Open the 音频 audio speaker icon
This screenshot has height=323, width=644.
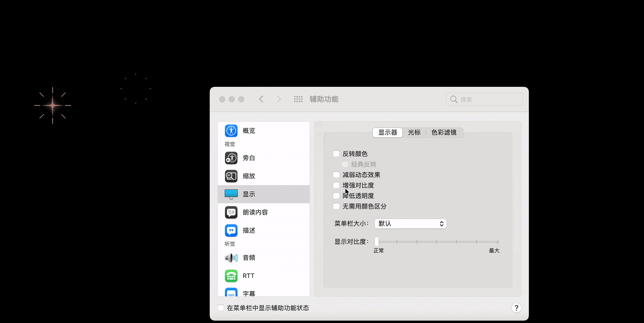click(x=231, y=258)
